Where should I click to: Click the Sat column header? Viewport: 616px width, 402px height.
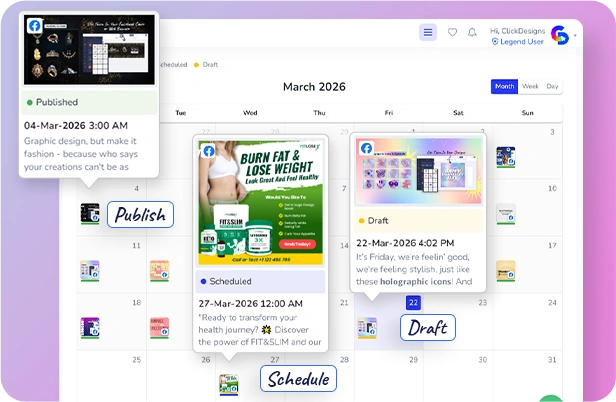tap(458, 113)
